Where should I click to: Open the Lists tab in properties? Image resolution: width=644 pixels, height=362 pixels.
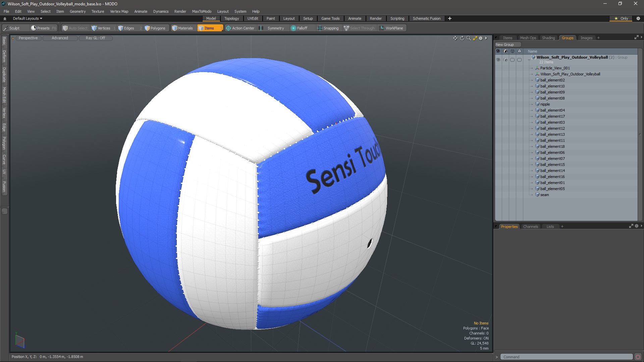(550, 227)
